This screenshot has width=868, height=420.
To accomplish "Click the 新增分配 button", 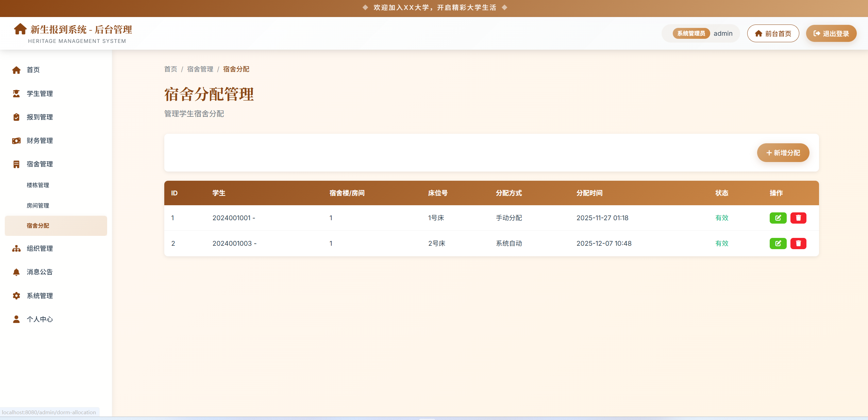I will 783,153.
